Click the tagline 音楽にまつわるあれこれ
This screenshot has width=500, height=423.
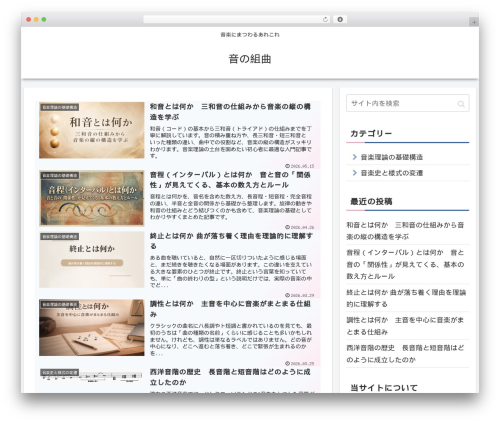[x=250, y=34]
